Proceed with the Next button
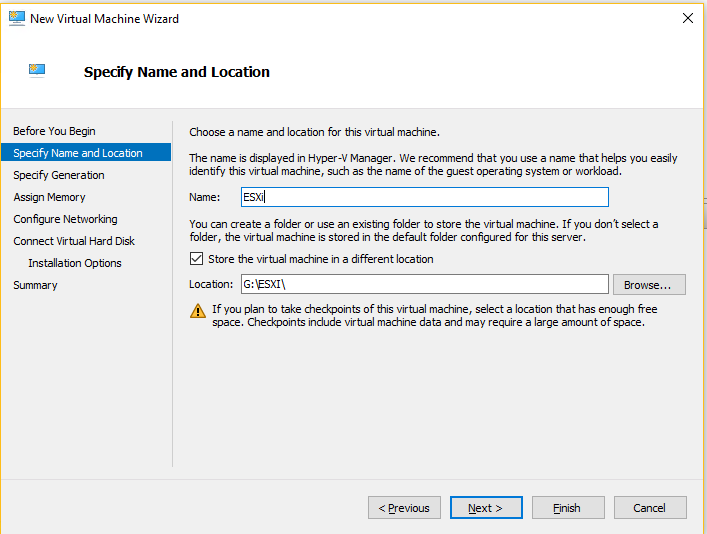Screen dimensions: 707x534 pyautogui.click(x=486, y=508)
